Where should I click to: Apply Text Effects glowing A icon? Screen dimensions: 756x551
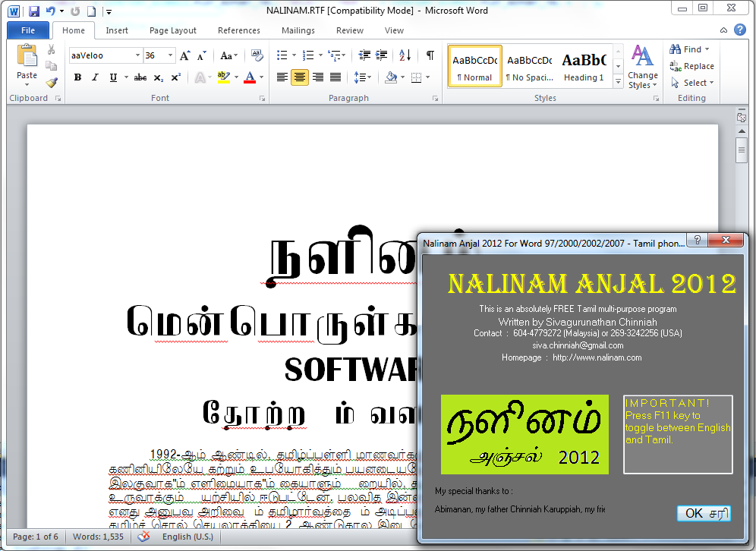click(x=200, y=77)
